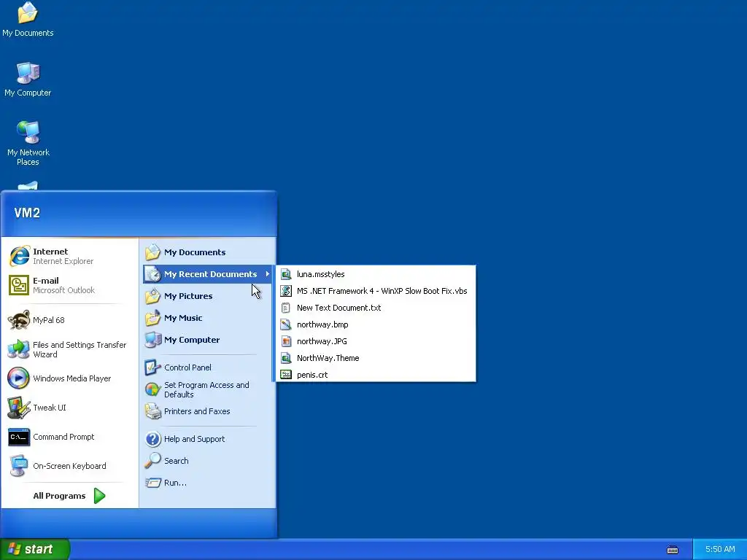747x560 pixels.
Task: Click the Microsoft Outlook subtitle text
Action: 64,290
